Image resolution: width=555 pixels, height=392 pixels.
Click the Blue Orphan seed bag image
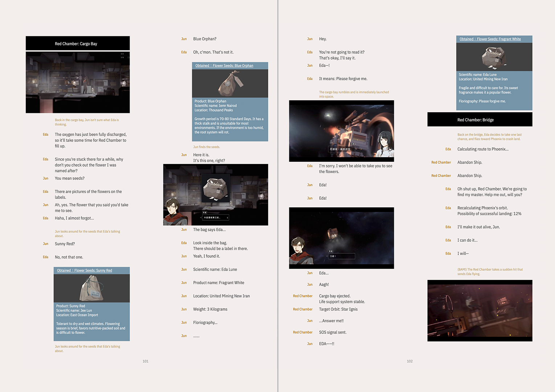[x=230, y=83]
